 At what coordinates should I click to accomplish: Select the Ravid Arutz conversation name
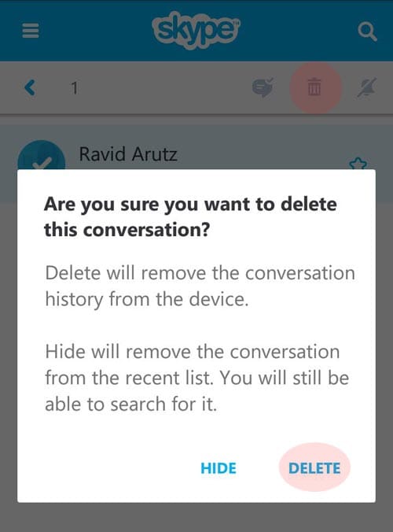click(x=128, y=154)
